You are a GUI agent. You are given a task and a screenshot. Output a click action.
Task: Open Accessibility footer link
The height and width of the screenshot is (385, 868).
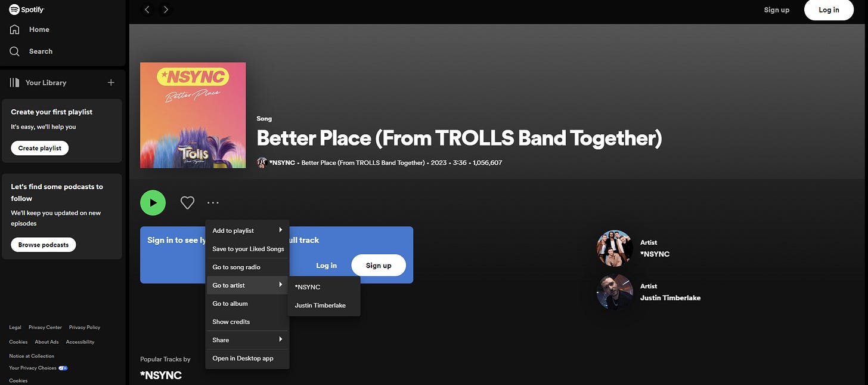pos(80,342)
